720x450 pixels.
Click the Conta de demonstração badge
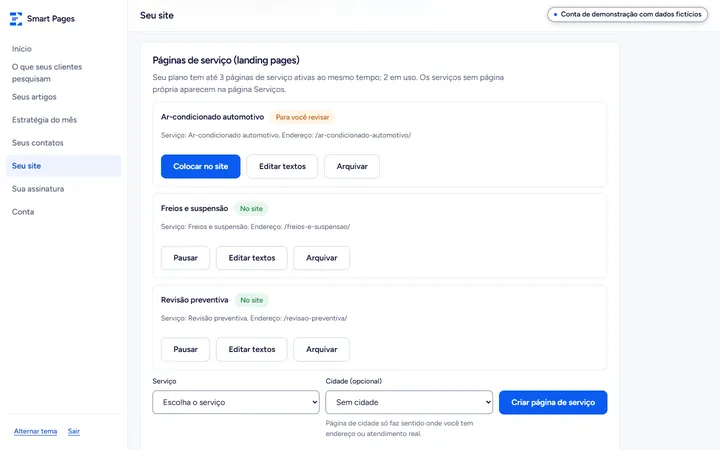(627, 14)
